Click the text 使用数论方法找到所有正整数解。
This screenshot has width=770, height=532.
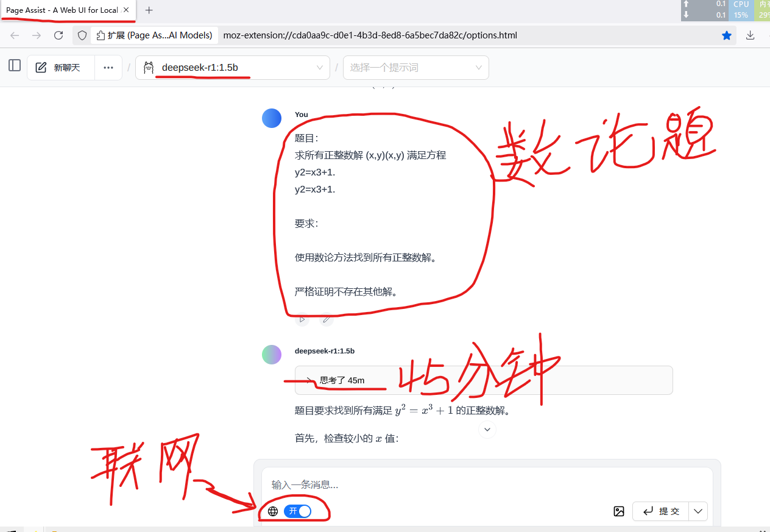click(367, 257)
